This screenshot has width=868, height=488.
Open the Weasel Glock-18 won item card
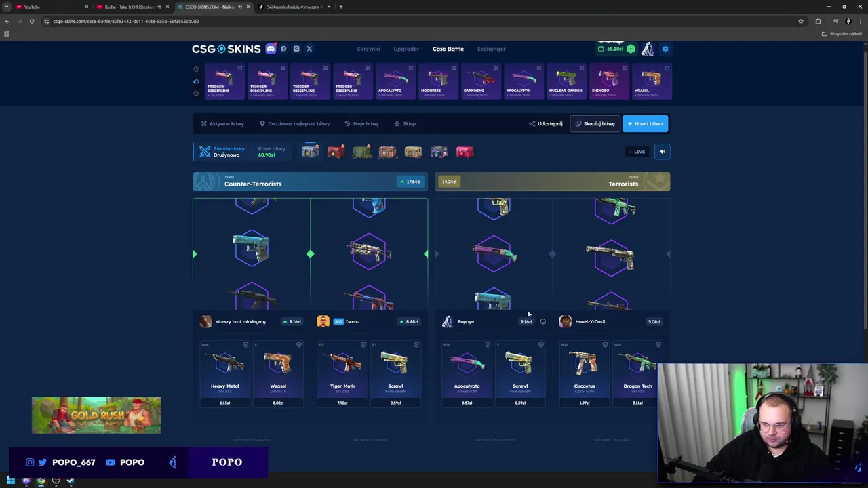(x=278, y=374)
